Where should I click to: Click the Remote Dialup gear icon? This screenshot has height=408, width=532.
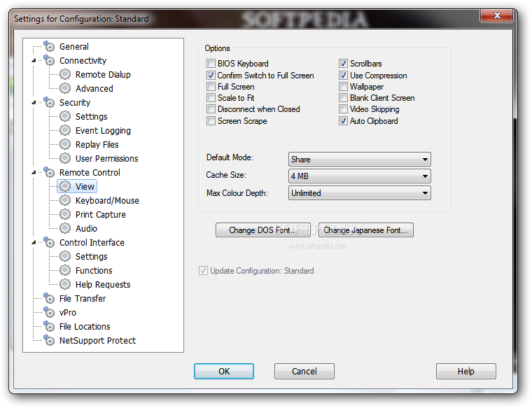65,74
